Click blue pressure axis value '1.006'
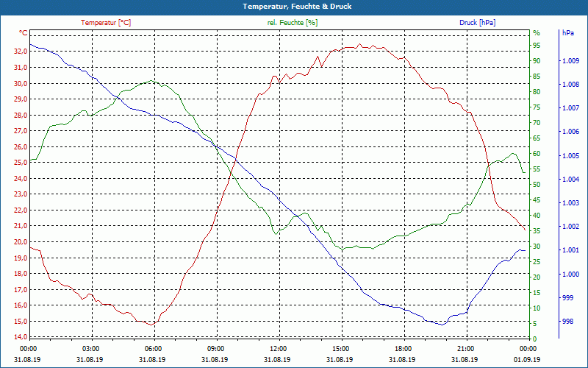 tap(571, 132)
